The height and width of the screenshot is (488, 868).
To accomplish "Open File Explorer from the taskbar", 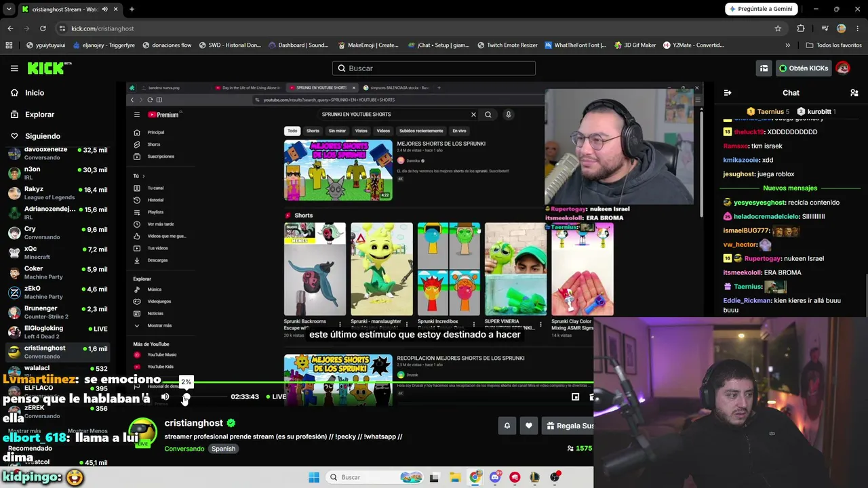I will tap(454, 477).
